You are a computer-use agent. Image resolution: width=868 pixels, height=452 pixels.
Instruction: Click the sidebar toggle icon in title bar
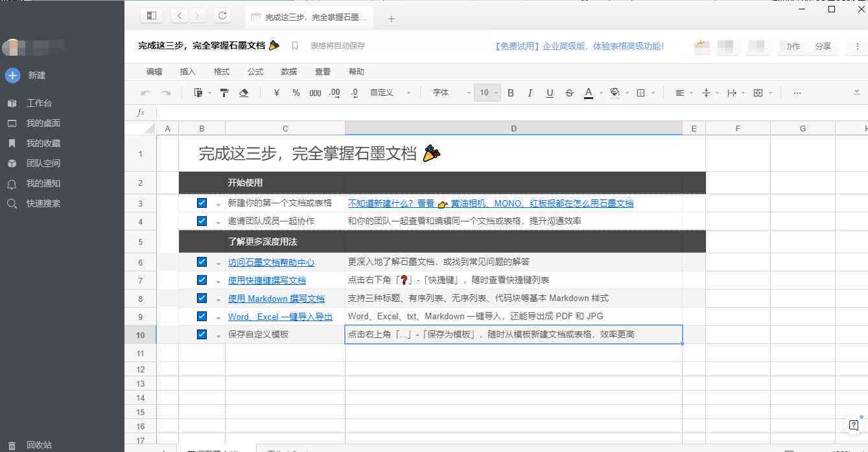(x=151, y=16)
